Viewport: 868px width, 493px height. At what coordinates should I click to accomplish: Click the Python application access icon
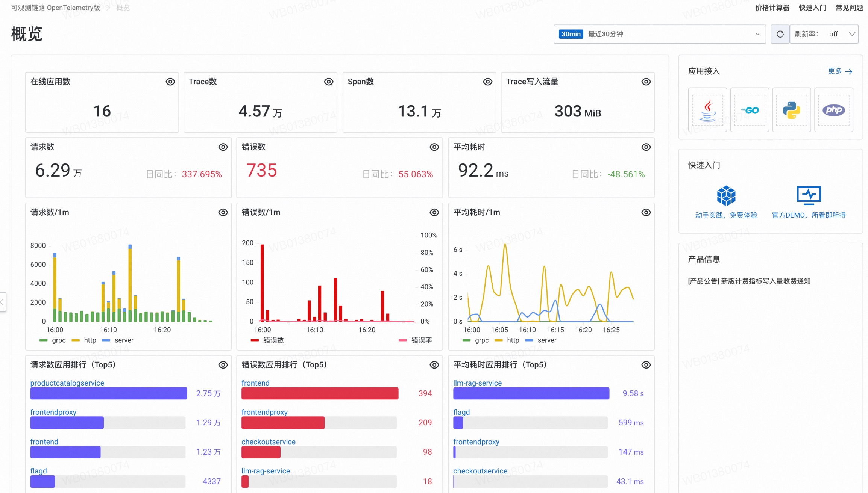click(x=792, y=110)
